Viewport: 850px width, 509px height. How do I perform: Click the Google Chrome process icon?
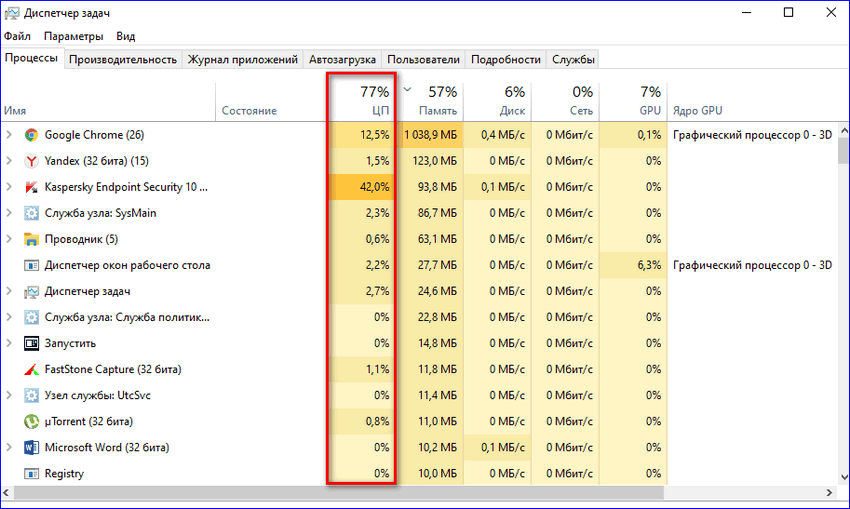pos(31,135)
